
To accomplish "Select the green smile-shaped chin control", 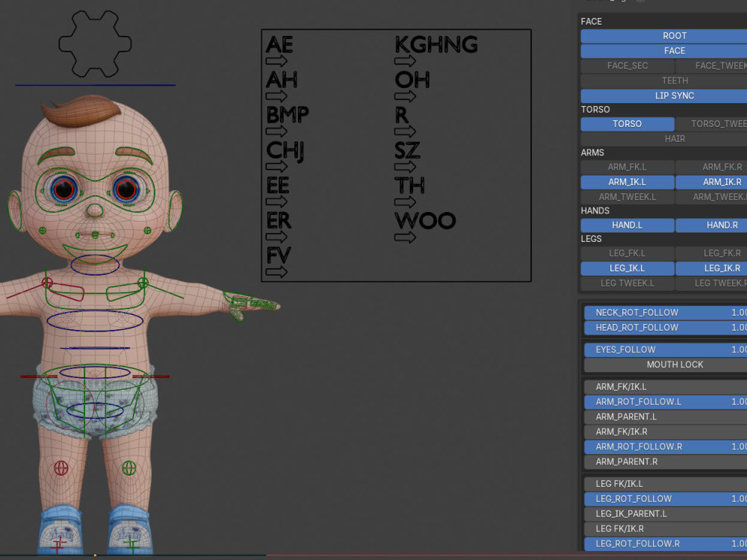I will [95, 253].
